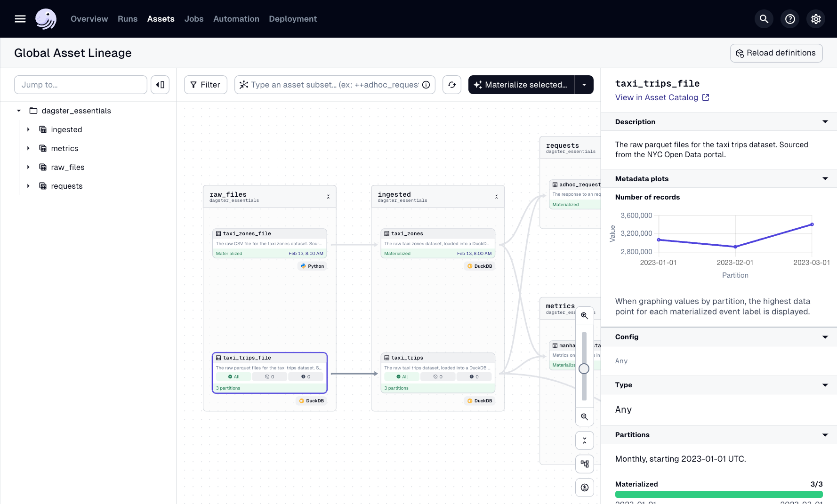Open the Materialize selected dropdown arrow
This screenshot has height=504, width=837.
[x=584, y=85]
